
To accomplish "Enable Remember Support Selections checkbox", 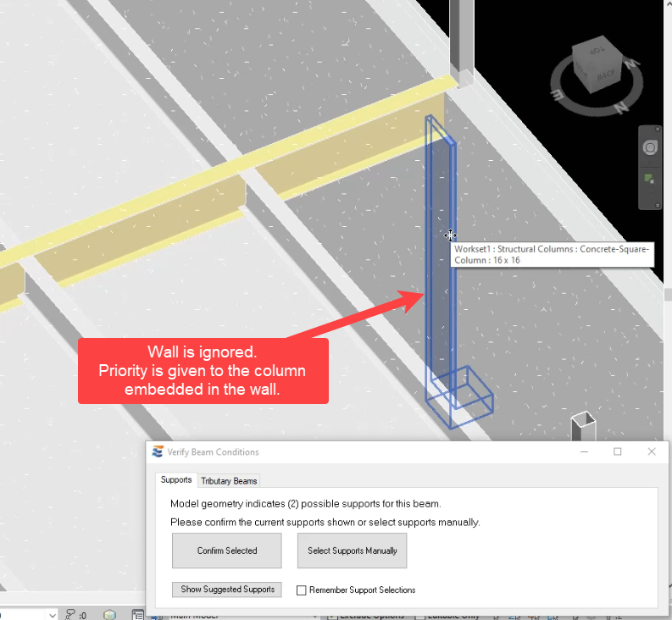I will point(301,590).
